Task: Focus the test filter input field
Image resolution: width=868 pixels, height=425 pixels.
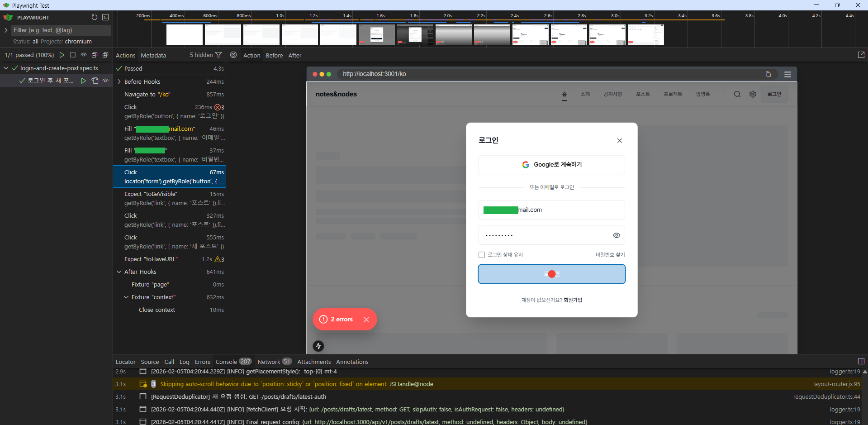Action: 61,30
